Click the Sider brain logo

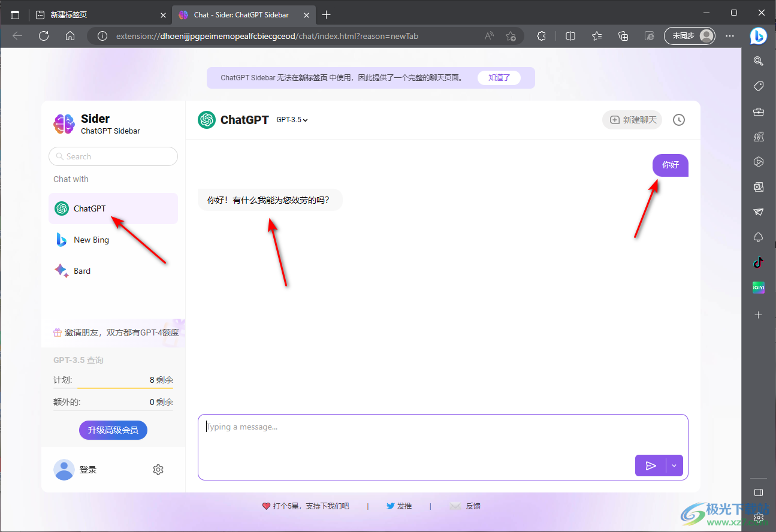[x=64, y=124]
